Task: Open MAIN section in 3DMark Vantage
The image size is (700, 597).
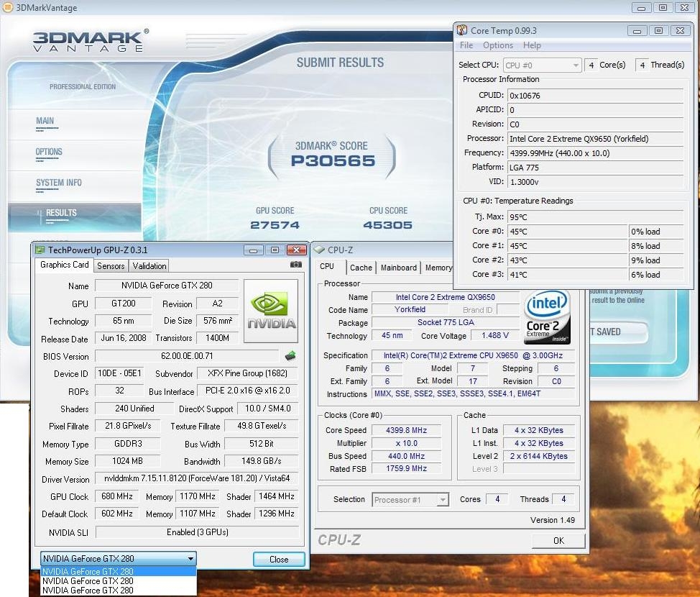Action: pyautogui.click(x=45, y=121)
